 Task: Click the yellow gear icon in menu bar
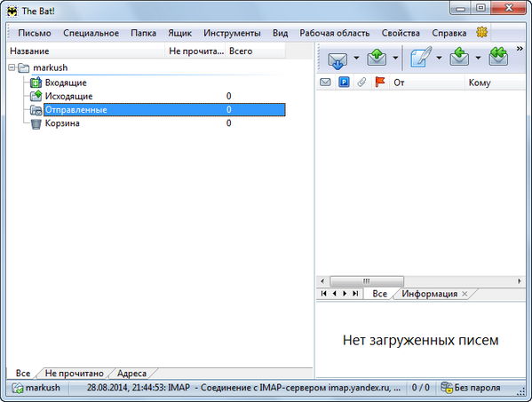[x=481, y=32]
